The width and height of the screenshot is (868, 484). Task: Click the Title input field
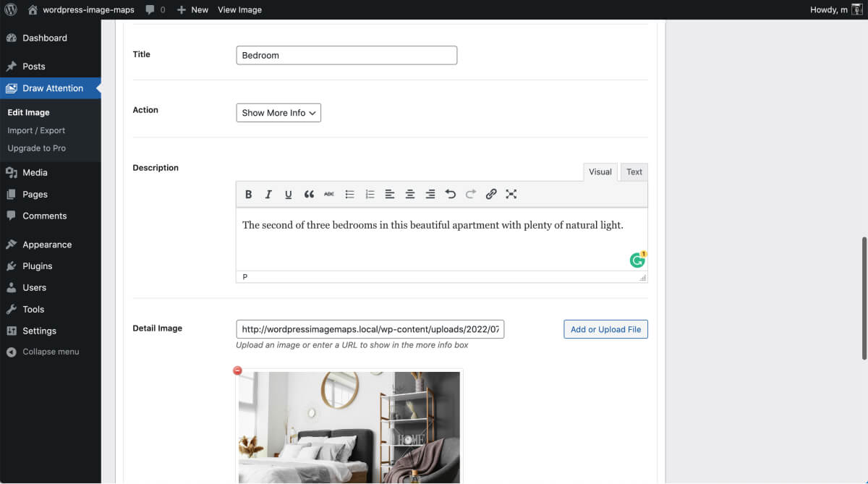(x=346, y=56)
